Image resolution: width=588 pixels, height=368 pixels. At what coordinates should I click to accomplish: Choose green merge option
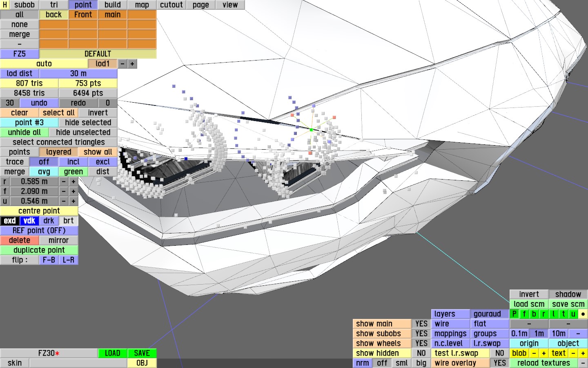point(73,172)
